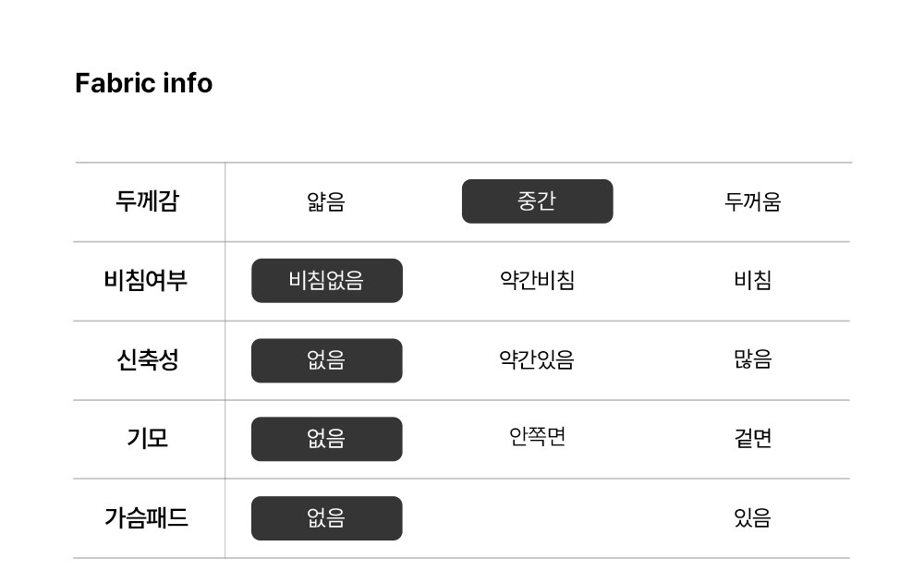Viewport: 924px width, 583px height.
Task: Select 비침 in the 비침여부 row
Action: [752, 281]
